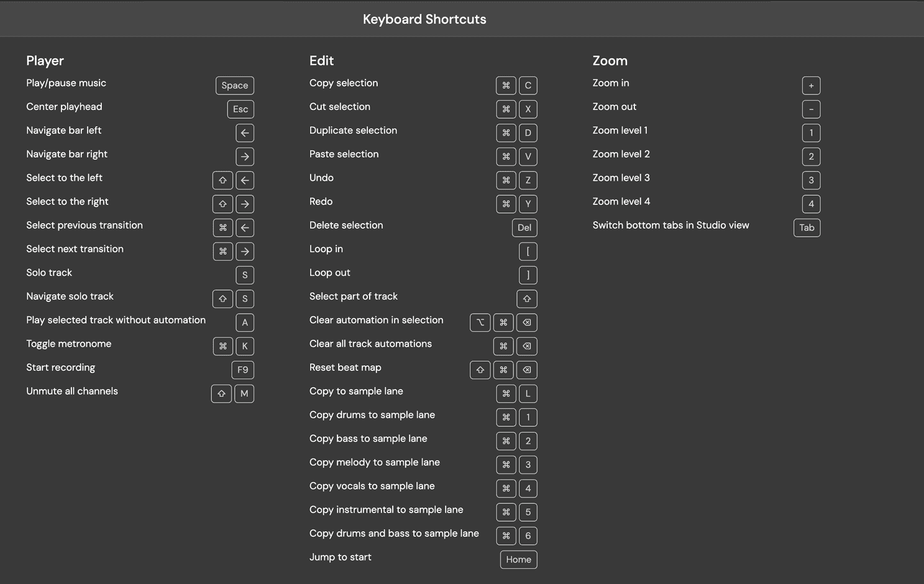The image size is (924, 584).
Task: Click the Reset beat map label
Action: click(345, 367)
